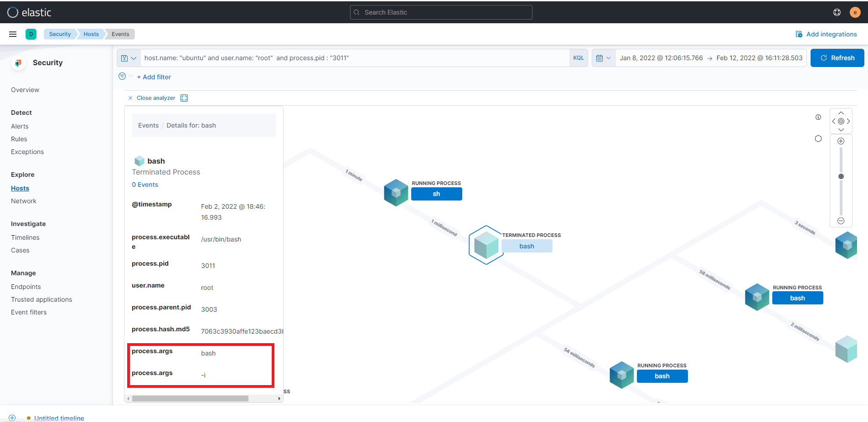Open the date quick menu dropdown

pyautogui.click(x=604, y=58)
